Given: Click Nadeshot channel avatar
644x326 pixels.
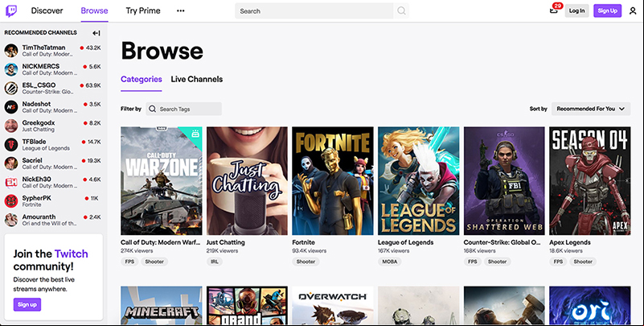Looking at the screenshot, I should pyautogui.click(x=11, y=107).
